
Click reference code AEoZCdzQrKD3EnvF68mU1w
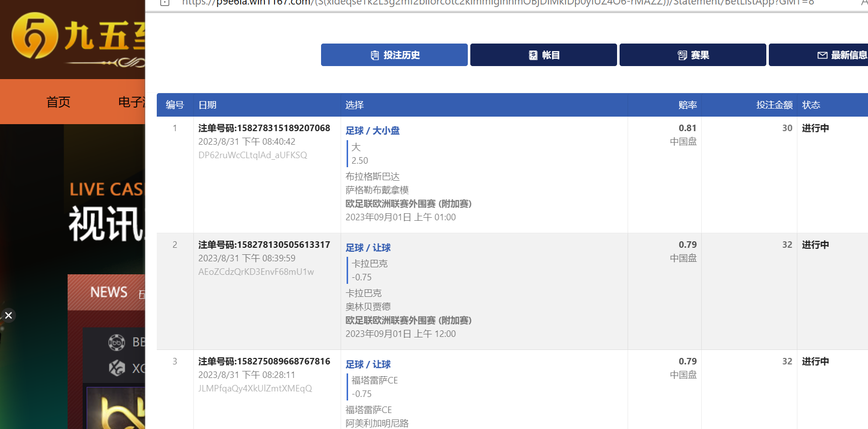tap(256, 272)
